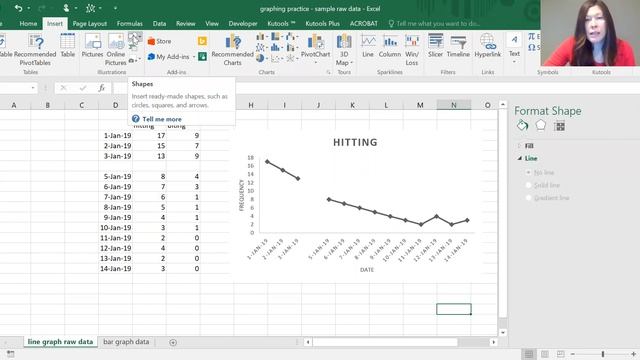Open the Undo history dropdown arrow
The image size is (640, 360).
tap(29, 8)
